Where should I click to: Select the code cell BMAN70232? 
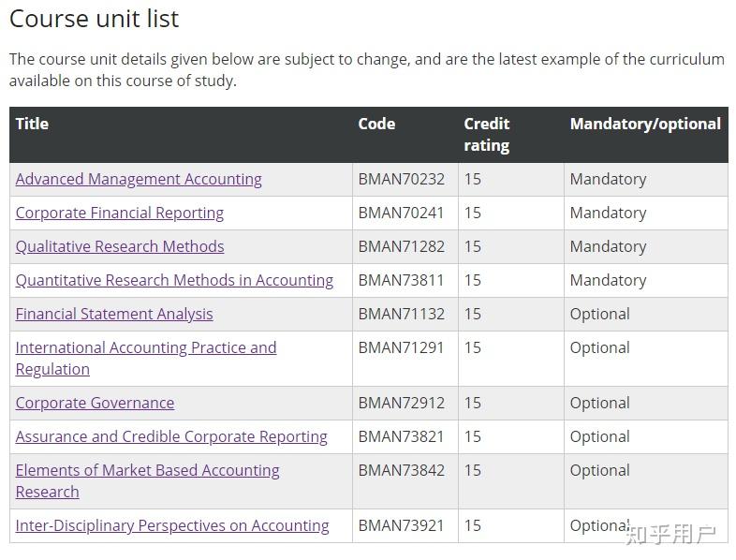[x=402, y=179]
